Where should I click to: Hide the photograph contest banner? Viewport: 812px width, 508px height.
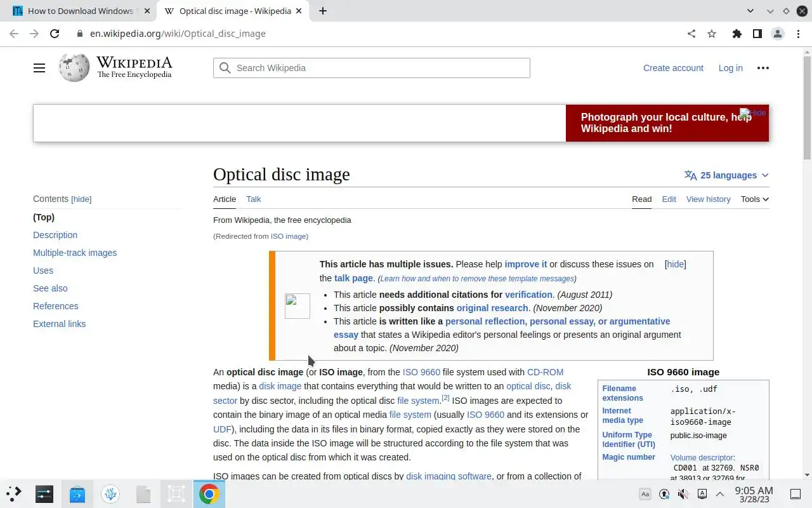pyautogui.click(x=753, y=112)
